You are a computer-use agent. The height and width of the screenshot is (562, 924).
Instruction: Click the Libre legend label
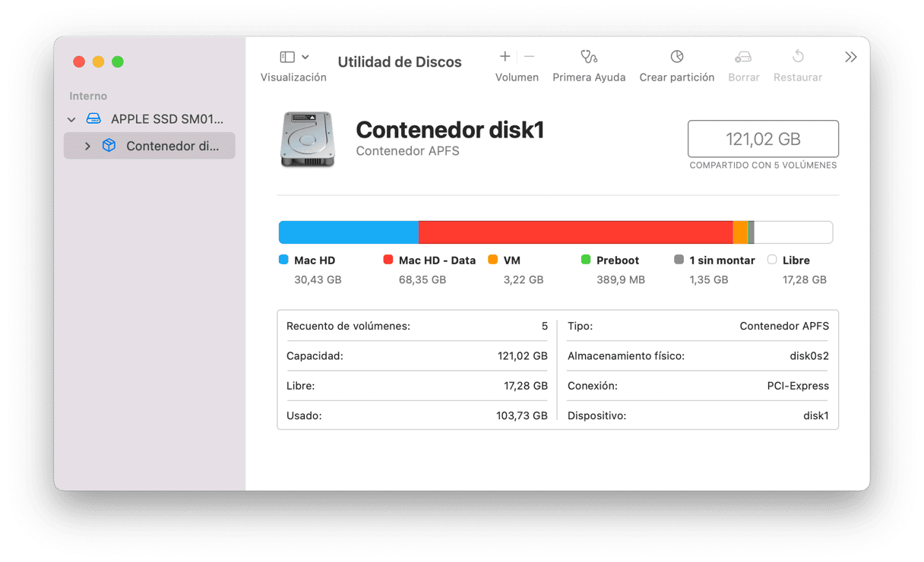point(796,260)
